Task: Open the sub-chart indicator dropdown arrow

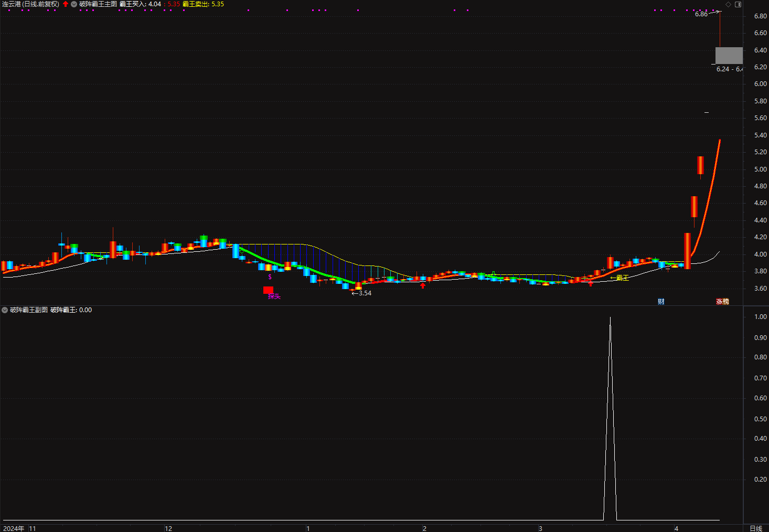Action: coord(5,310)
